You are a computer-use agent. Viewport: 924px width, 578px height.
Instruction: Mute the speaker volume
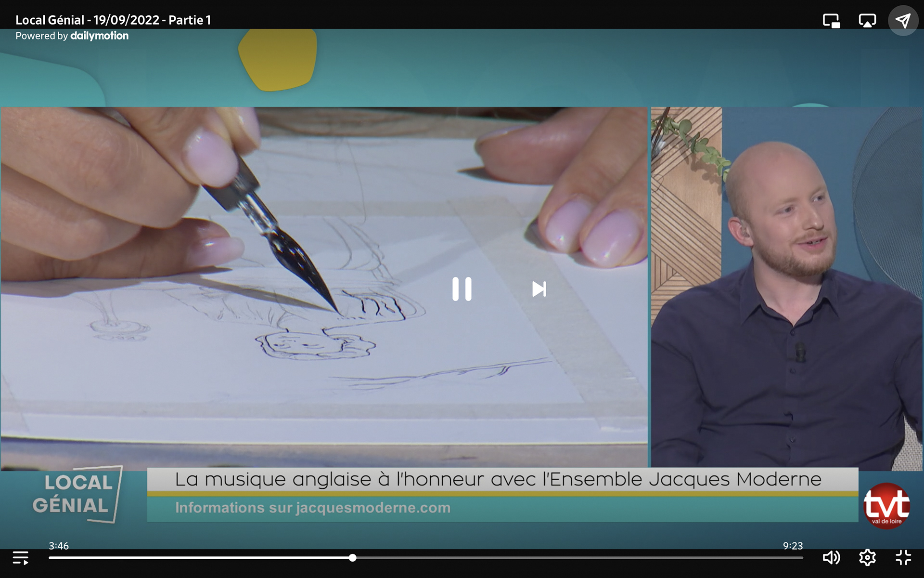click(x=831, y=558)
